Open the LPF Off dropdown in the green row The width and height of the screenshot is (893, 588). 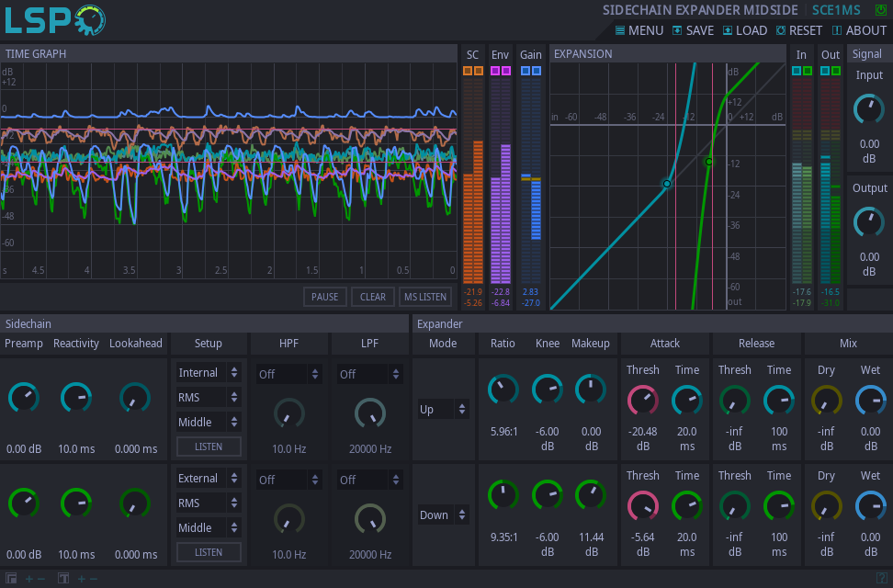click(370, 480)
